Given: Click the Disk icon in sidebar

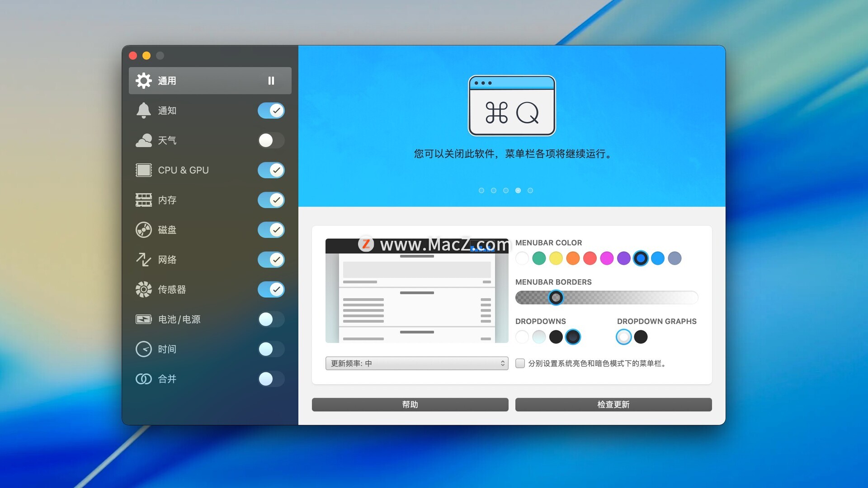Looking at the screenshot, I should point(143,230).
